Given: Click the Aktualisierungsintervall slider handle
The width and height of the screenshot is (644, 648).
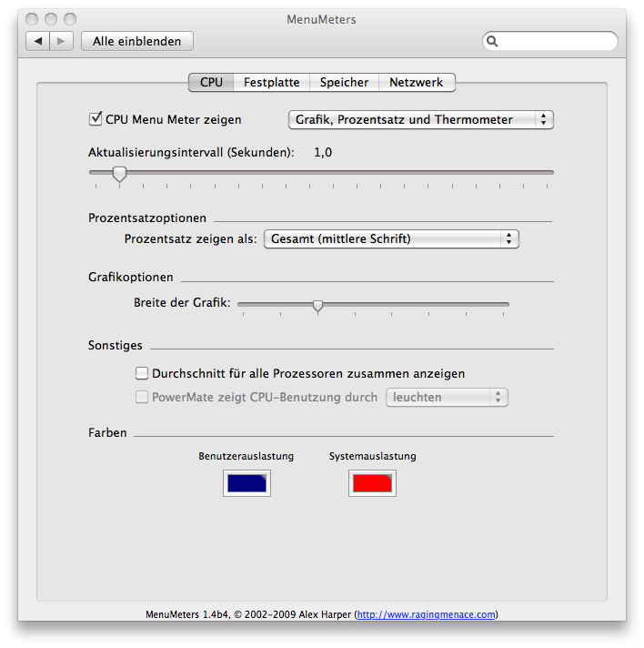Looking at the screenshot, I should [x=119, y=173].
